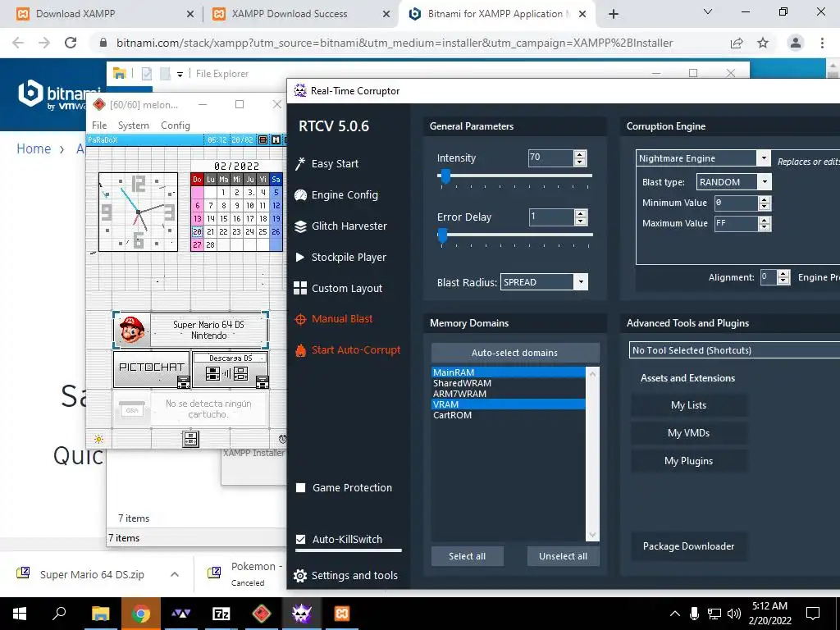Open Settings and tools gear
This screenshot has height=630, width=840.
pos(300,576)
